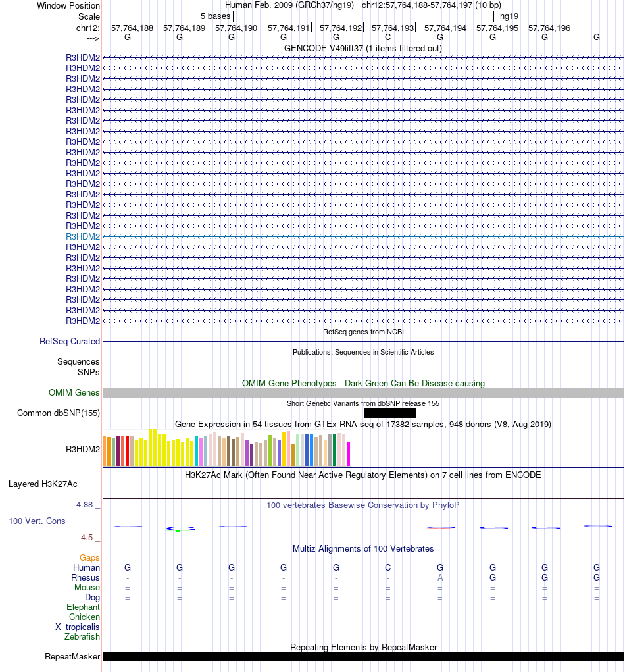The width and height of the screenshot is (625, 672).
Task: Click the Rhesus alignment row label
Action: click(x=86, y=577)
